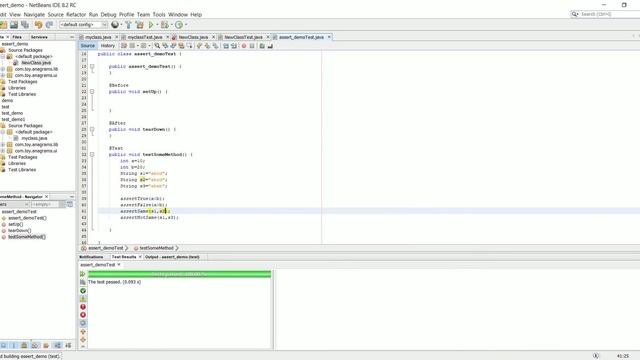Toggle Show Error red cross filter
Image resolution: width=640 pixels, height=360 pixels.
tap(83, 315)
